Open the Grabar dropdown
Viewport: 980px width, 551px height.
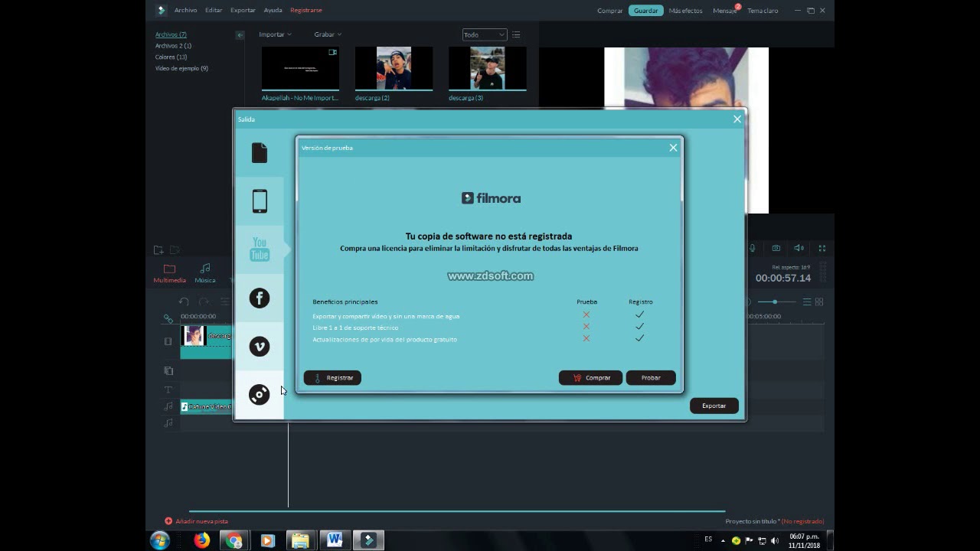point(328,34)
